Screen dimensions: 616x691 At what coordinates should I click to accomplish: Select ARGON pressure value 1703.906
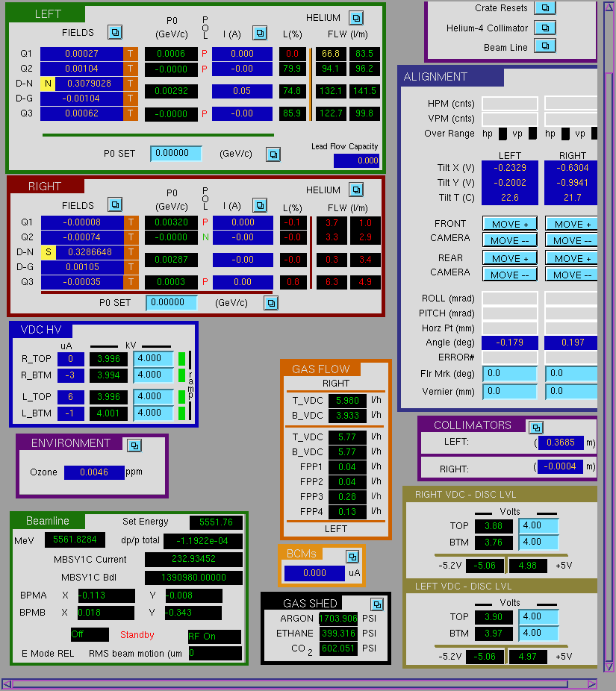pos(338,618)
